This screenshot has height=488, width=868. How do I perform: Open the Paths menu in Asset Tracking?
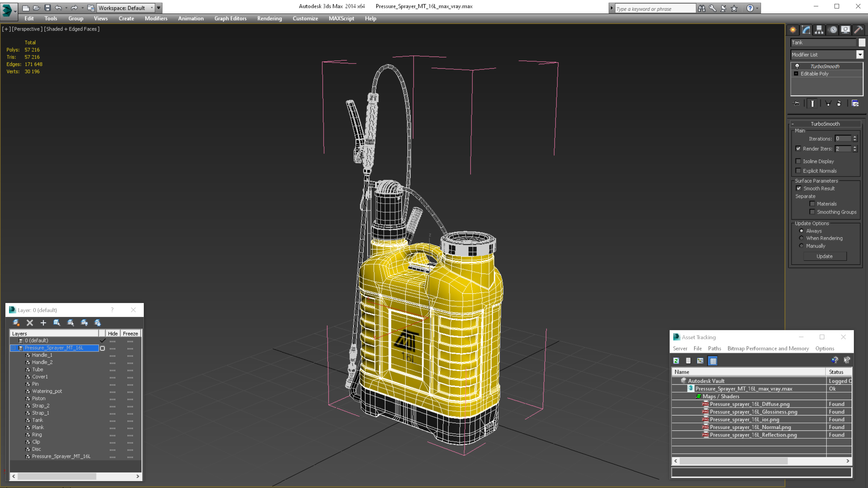(714, 348)
